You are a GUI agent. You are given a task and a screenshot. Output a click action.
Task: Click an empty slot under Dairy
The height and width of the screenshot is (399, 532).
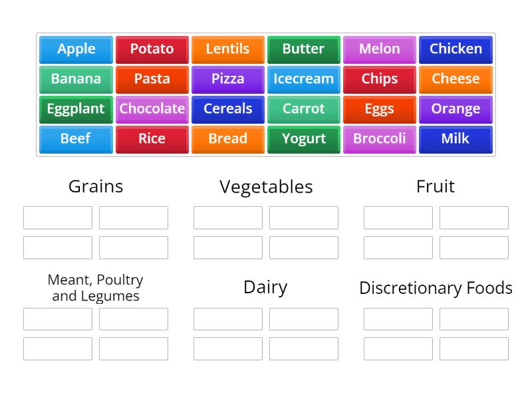228,319
